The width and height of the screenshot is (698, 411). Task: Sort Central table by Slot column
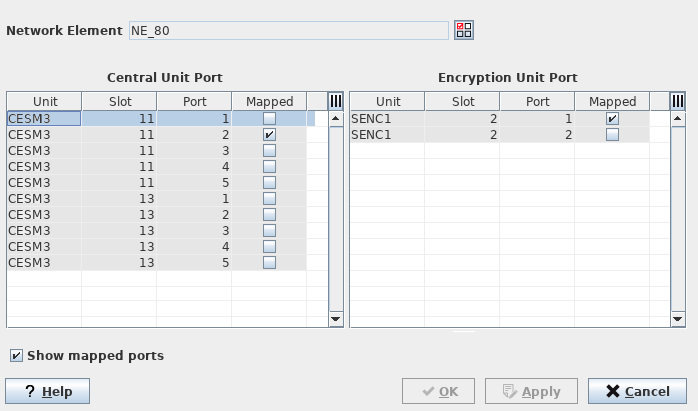119,101
